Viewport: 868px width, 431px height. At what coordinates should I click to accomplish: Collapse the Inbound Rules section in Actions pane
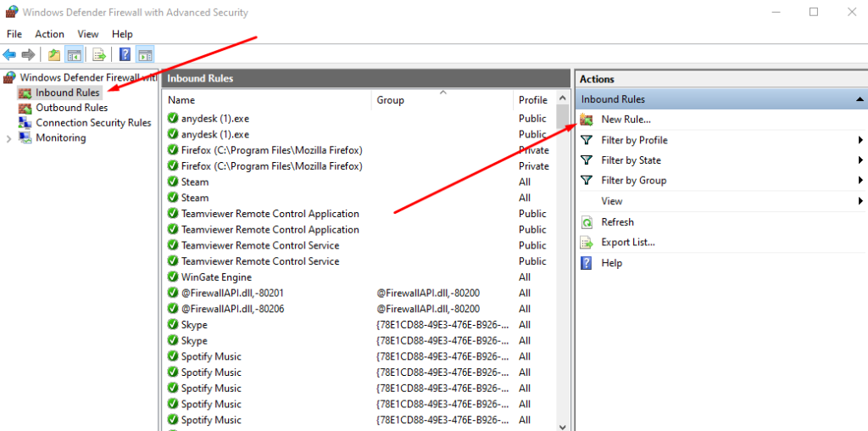tap(860, 100)
